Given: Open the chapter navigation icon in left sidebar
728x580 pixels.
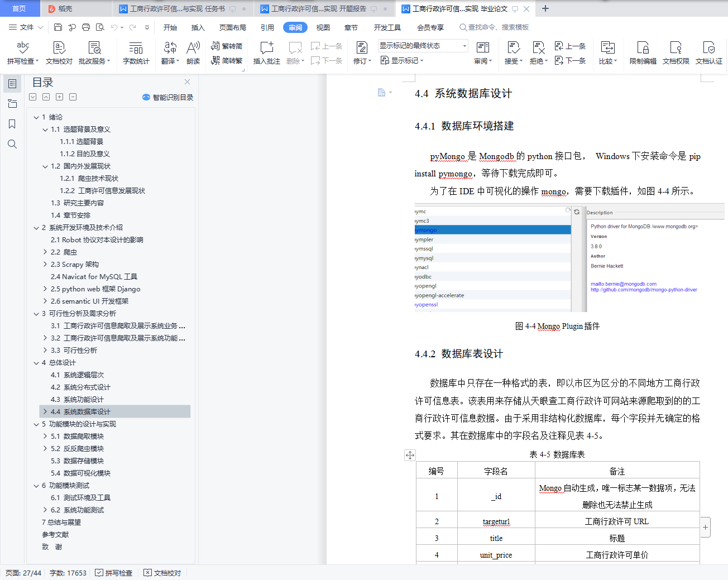Looking at the screenshot, I should [x=12, y=104].
